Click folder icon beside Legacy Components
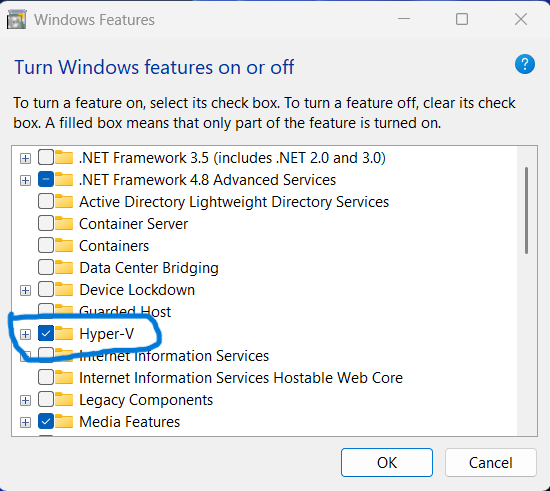The height and width of the screenshot is (491, 550). [x=64, y=399]
